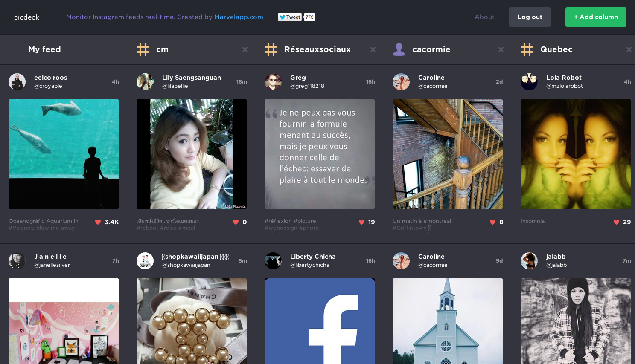Click the @libertychicha username

point(310,265)
